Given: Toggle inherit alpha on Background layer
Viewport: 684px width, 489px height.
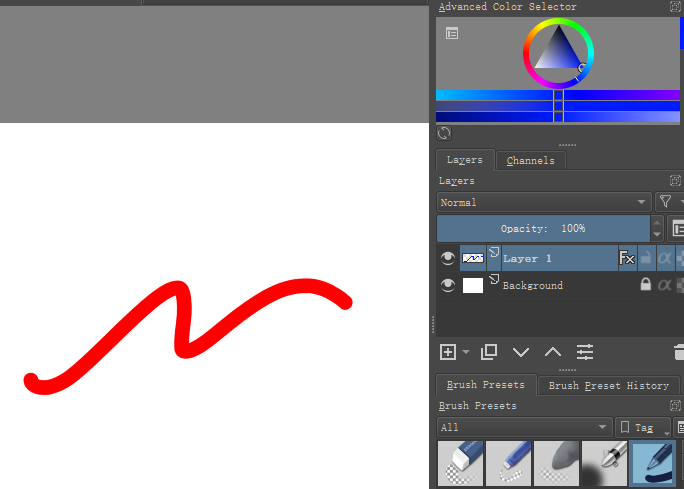Looking at the screenshot, I should point(664,285).
